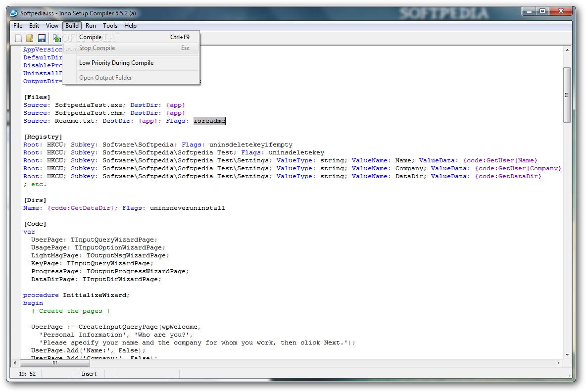Maximize the Inno Setup Compiler window

pos(542,11)
